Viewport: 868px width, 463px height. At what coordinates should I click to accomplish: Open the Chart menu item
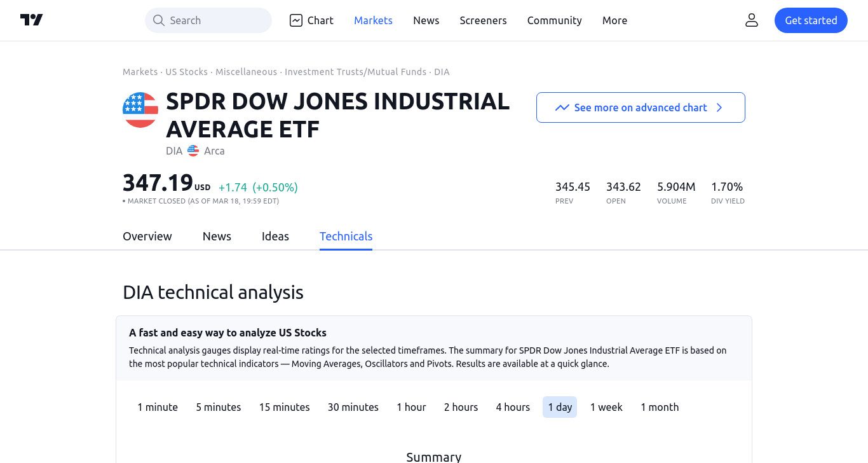[x=311, y=20]
